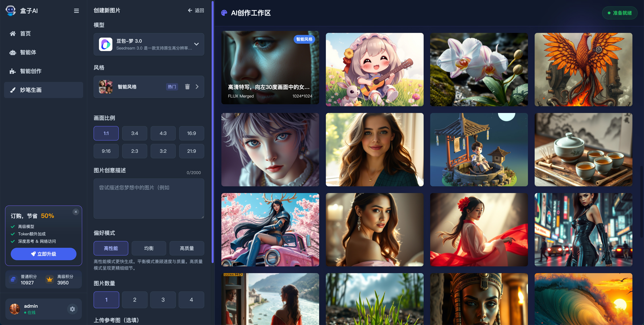Open the woman in red flowing dress image
This screenshot has width=644, height=325.
pos(479,230)
